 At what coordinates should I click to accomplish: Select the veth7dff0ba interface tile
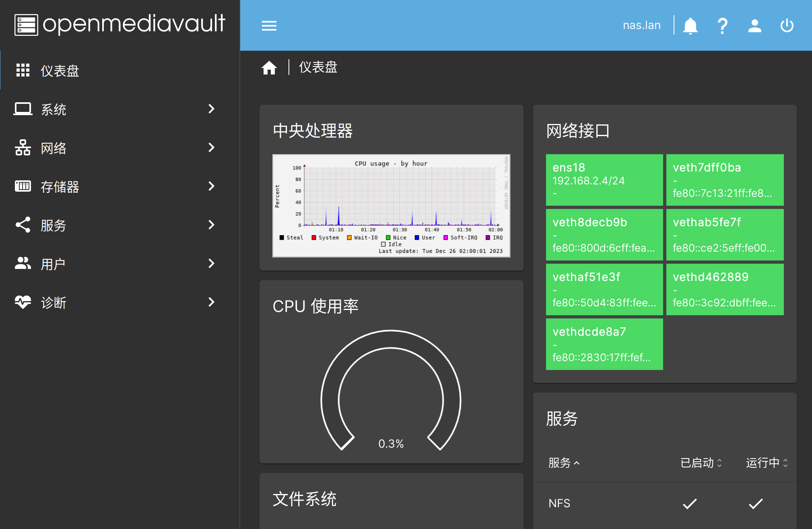(x=725, y=180)
